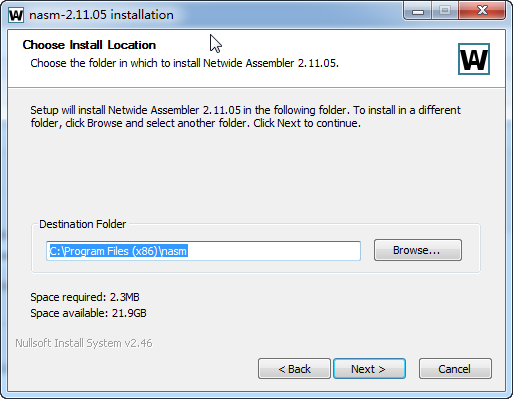Click the "Space required: 2.3MB" text

(x=85, y=297)
